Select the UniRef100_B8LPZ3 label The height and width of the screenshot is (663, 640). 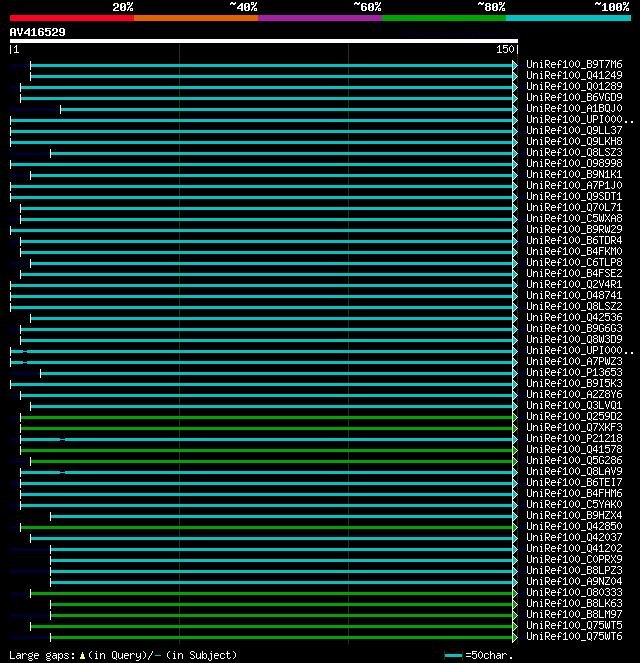click(x=574, y=570)
